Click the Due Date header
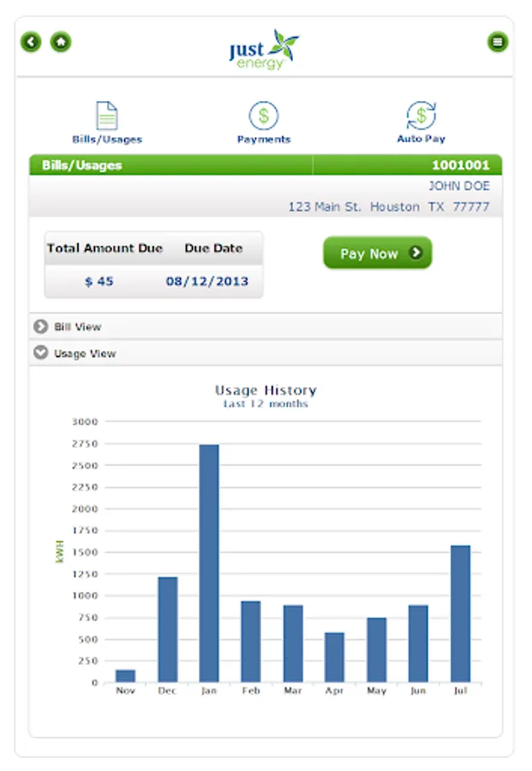 point(214,248)
